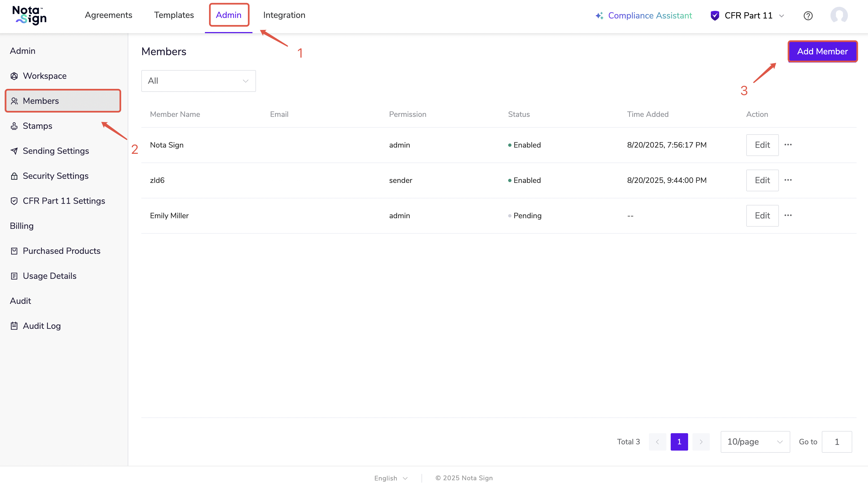Click the Add Member button
Screen dimensions: 868x487
tap(822, 51)
